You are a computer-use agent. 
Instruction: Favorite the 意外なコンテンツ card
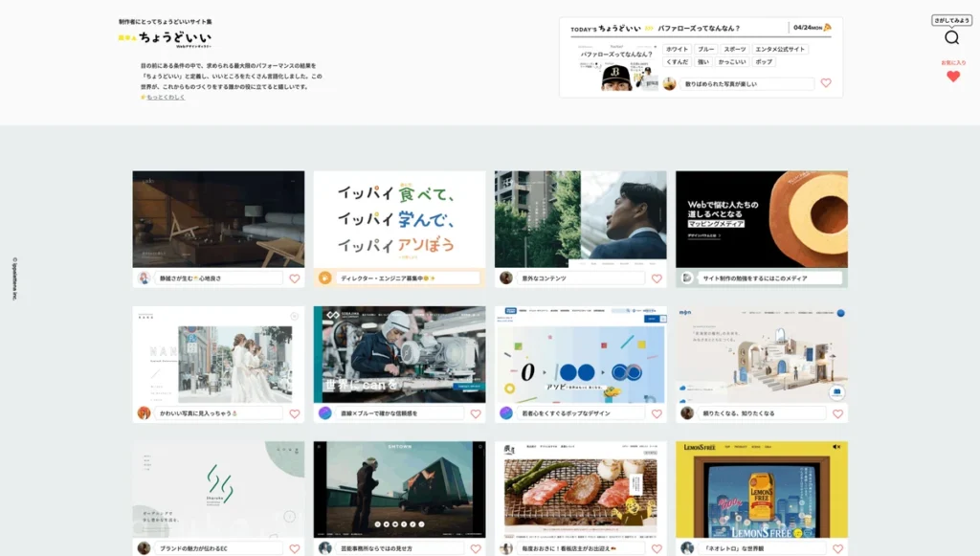[x=657, y=278]
